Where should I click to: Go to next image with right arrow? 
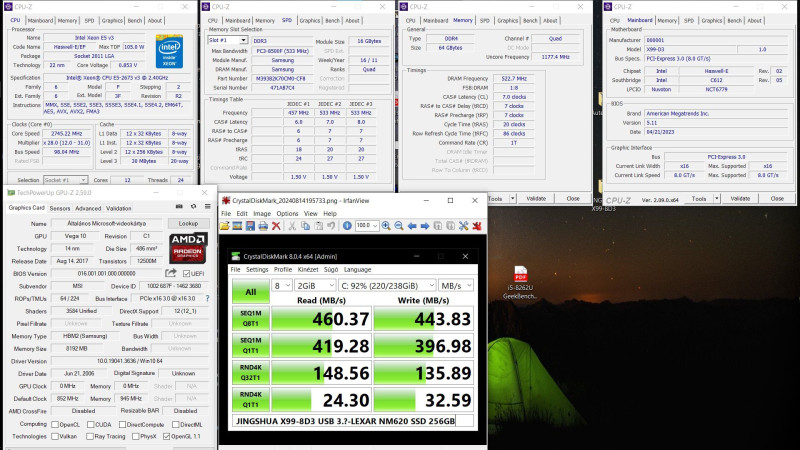coord(424,226)
